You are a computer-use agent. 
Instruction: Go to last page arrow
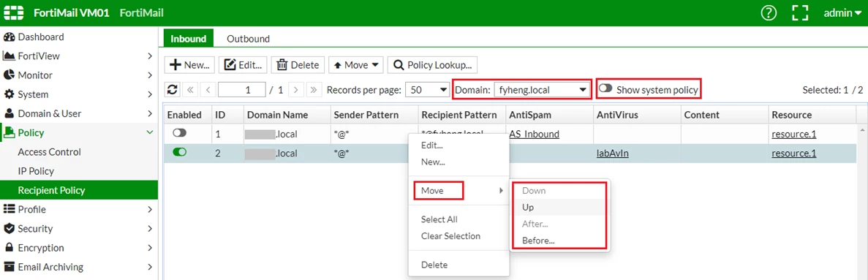314,90
